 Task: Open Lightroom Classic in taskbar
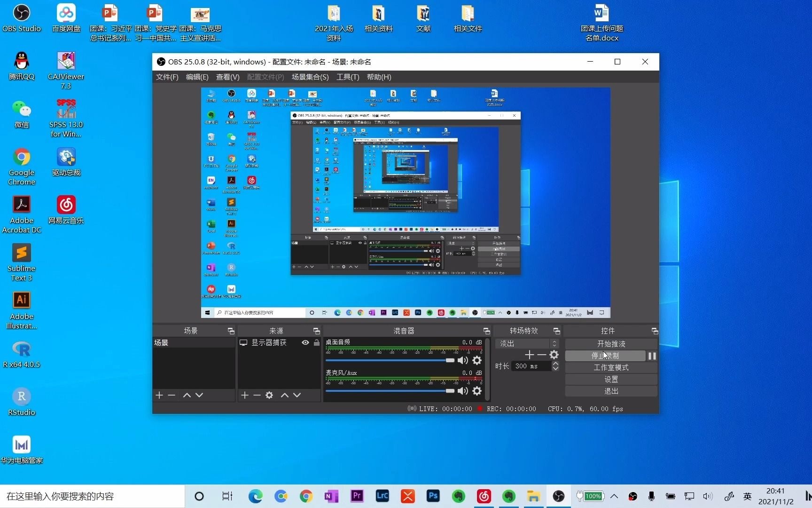point(383,496)
